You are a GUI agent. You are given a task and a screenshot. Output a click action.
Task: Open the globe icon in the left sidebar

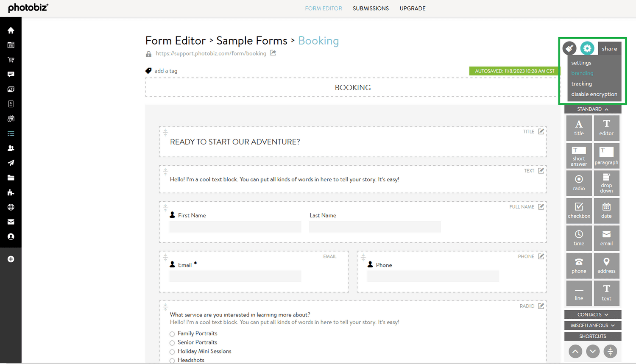[11, 207]
